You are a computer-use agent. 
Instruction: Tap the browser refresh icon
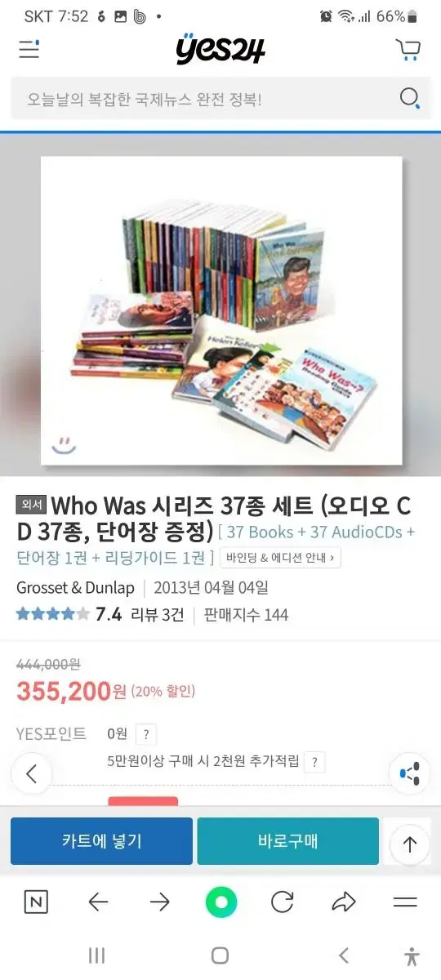[x=282, y=902]
